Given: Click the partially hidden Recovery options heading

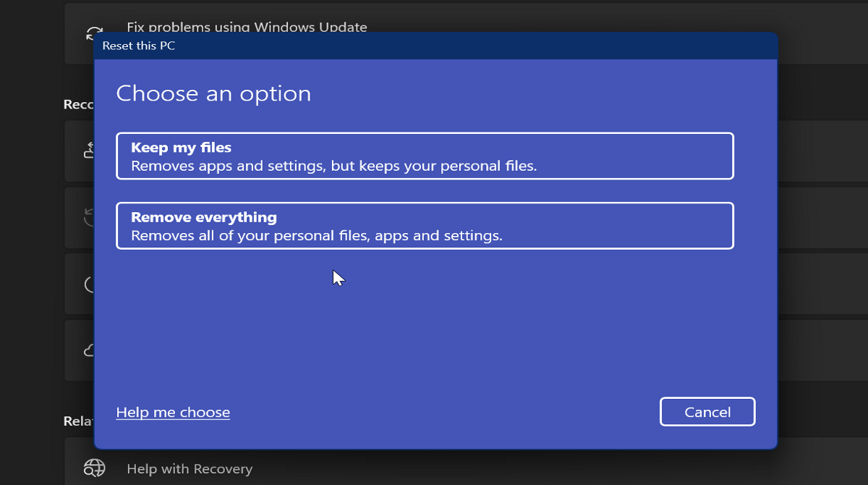Looking at the screenshot, I should [x=78, y=105].
